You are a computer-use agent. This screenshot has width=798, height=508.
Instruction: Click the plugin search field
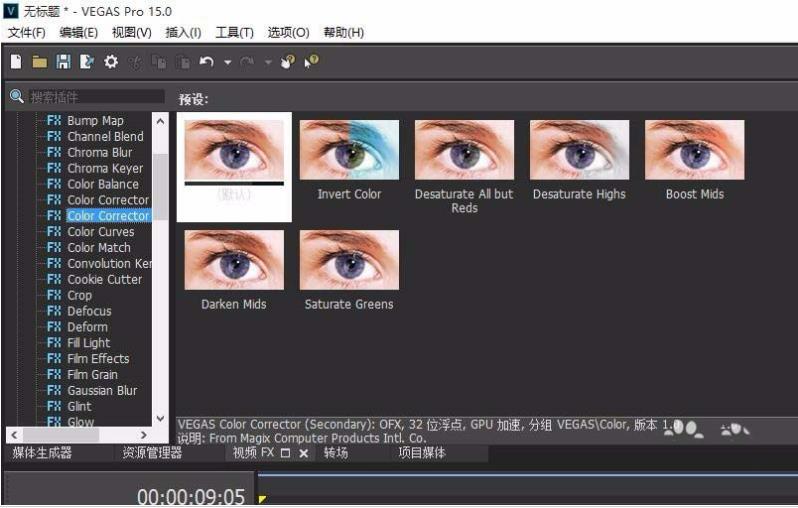pyautogui.click(x=97, y=96)
